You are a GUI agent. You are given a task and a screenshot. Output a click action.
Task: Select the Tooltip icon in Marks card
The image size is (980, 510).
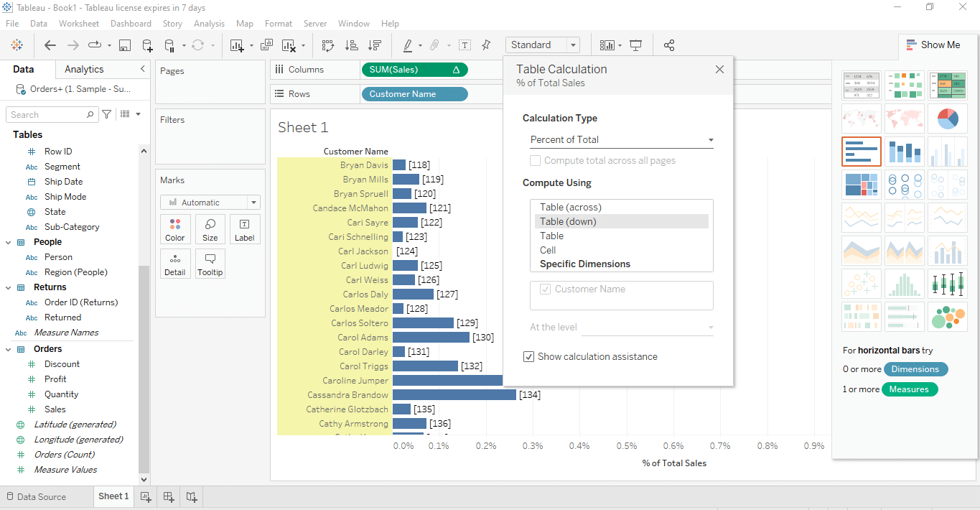(x=210, y=263)
